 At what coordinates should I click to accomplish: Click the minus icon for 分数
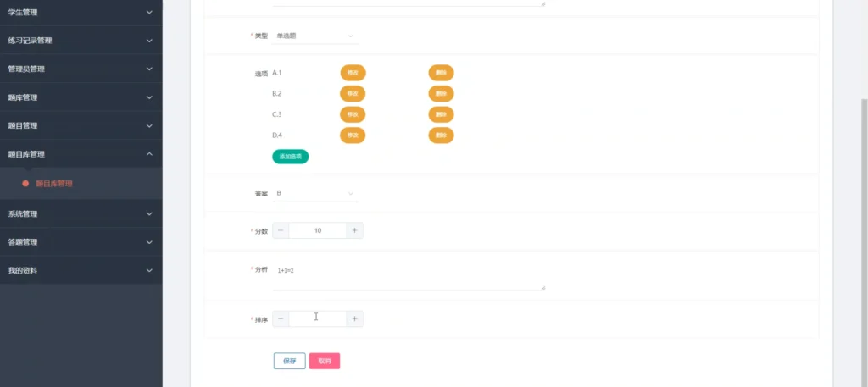tap(281, 230)
